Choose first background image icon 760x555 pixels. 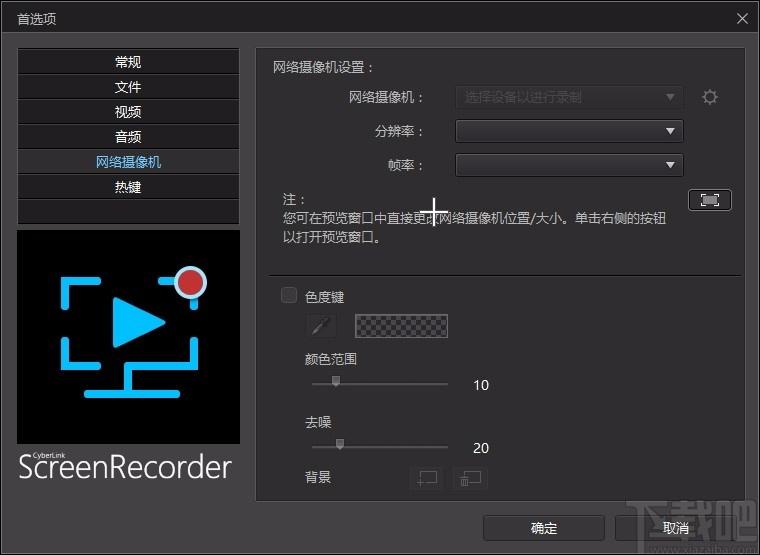pos(427,478)
